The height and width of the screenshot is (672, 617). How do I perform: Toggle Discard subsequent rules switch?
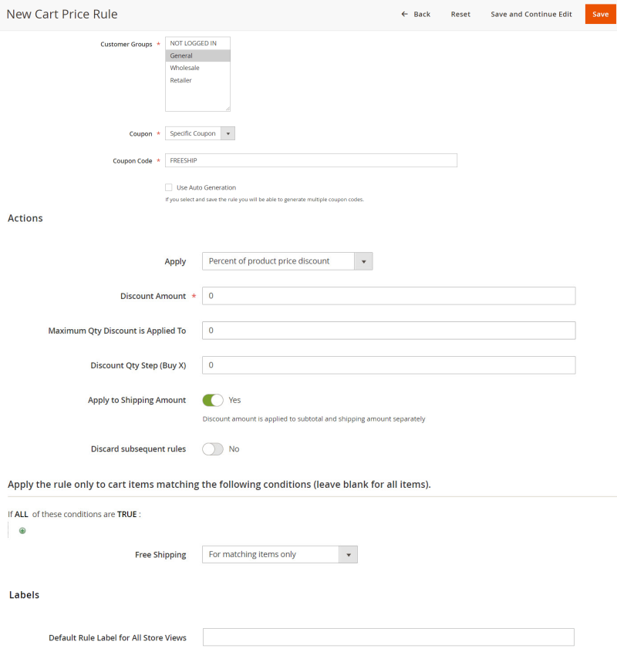[212, 449]
